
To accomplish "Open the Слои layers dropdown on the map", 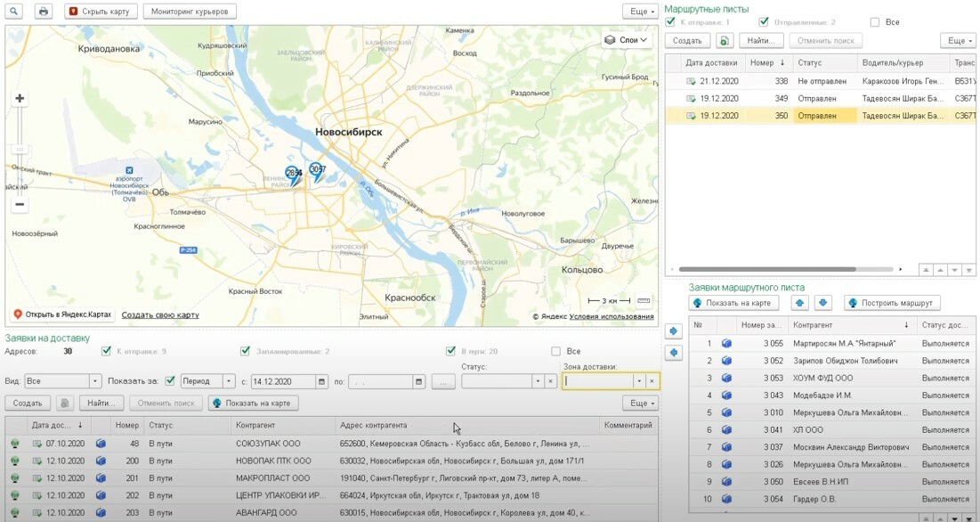I will coord(627,40).
